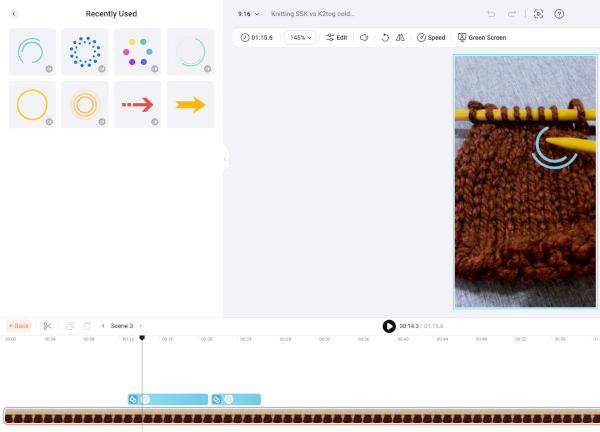Viewport: 600px width, 432px height.
Task: Go to the previous scene chevron
Action: [x=103, y=326]
